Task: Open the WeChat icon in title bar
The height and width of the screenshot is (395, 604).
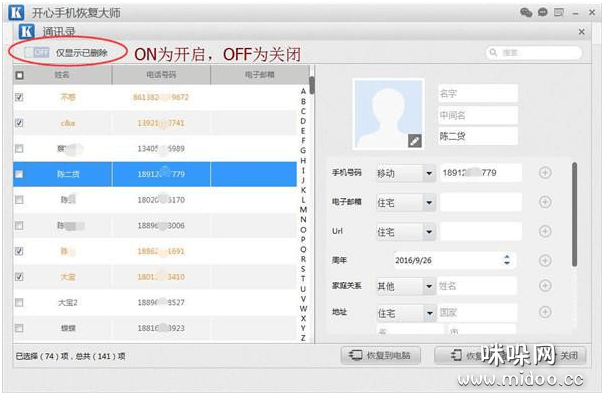Action: coord(526,12)
